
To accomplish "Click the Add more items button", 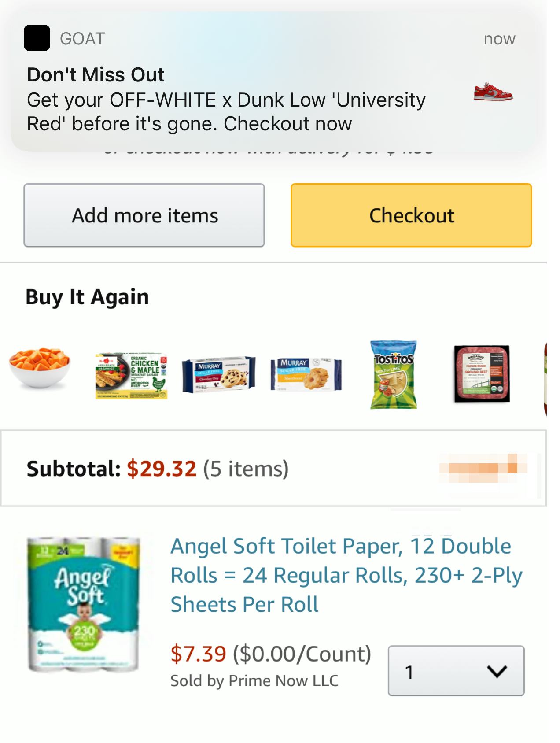I will coord(144,215).
